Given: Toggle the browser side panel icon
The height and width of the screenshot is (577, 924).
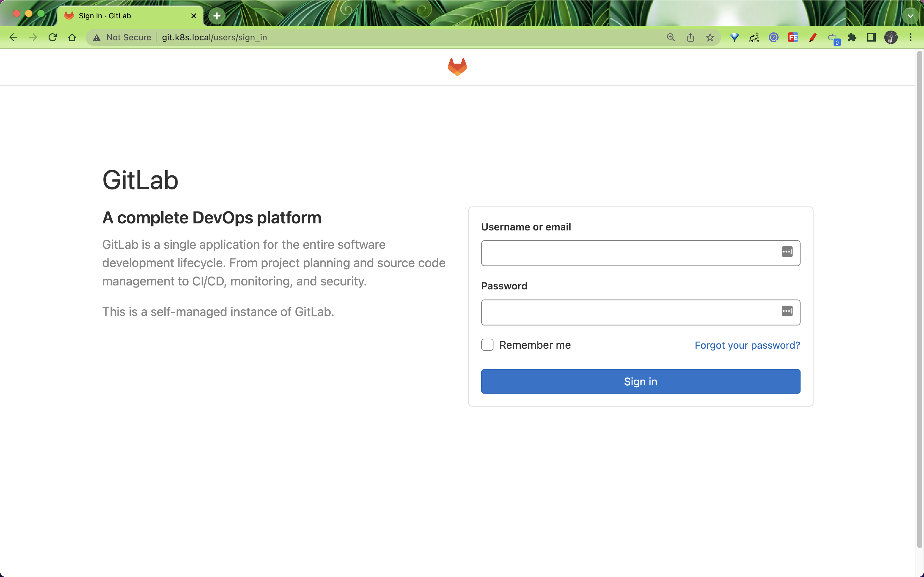Looking at the screenshot, I should pos(871,37).
